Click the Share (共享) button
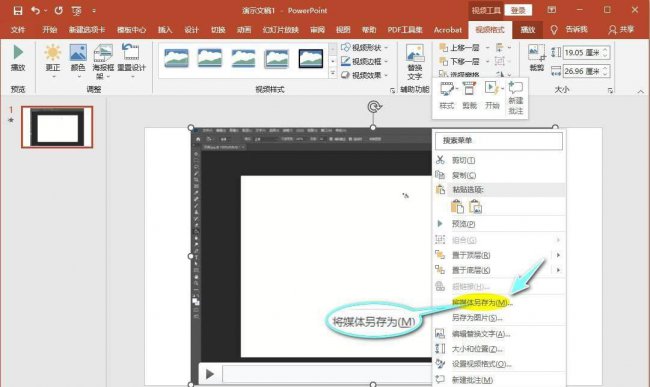 click(x=621, y=30)
